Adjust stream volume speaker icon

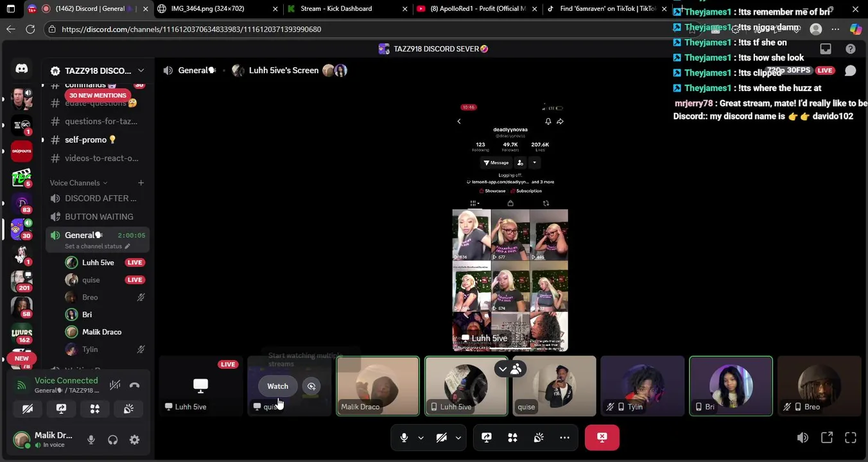click(x=803, y=438)
